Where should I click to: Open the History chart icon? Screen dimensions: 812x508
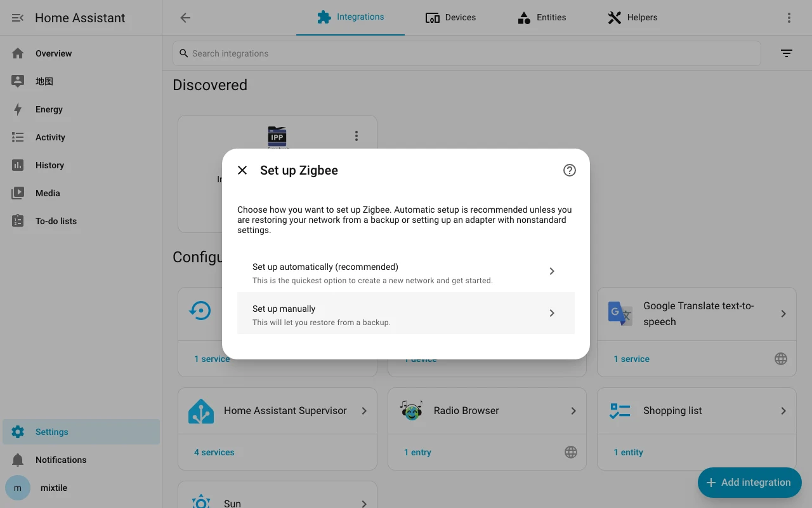click(18, 165)
